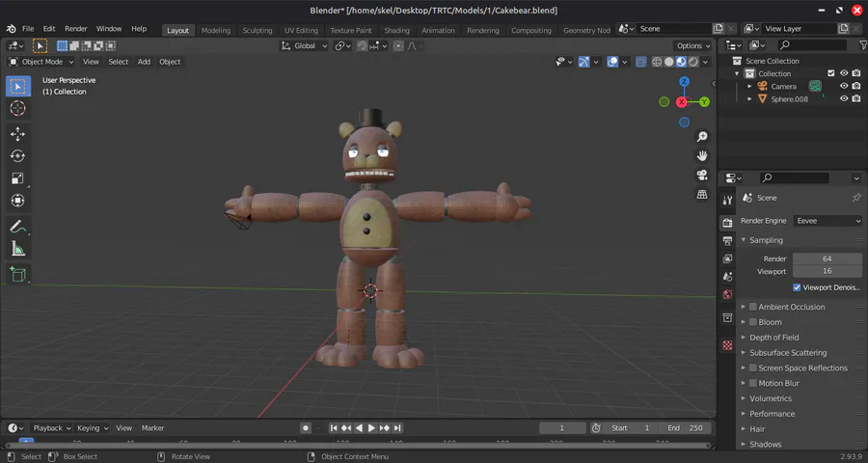Select the Select Box tool
868x463 pixels.
17,87
